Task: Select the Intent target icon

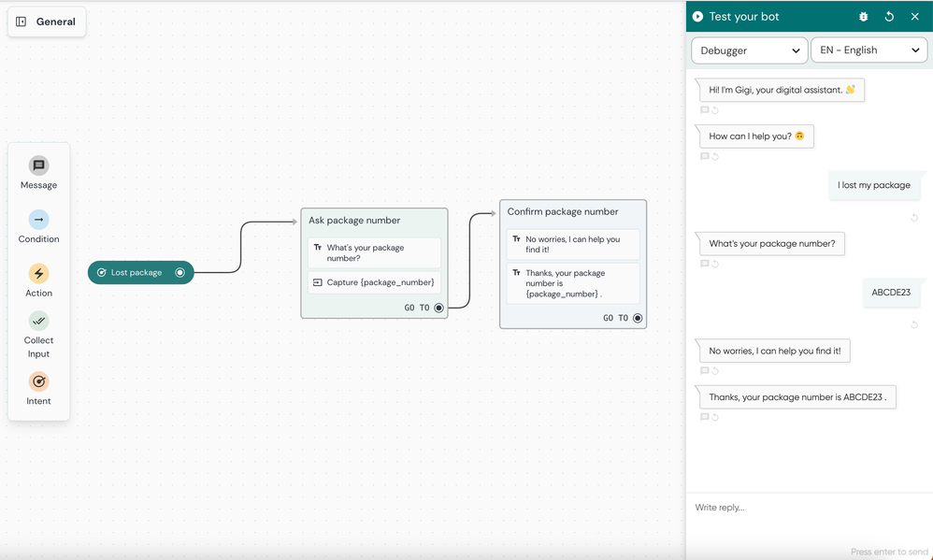Action: pyautogui.click(x=38, y=381)
